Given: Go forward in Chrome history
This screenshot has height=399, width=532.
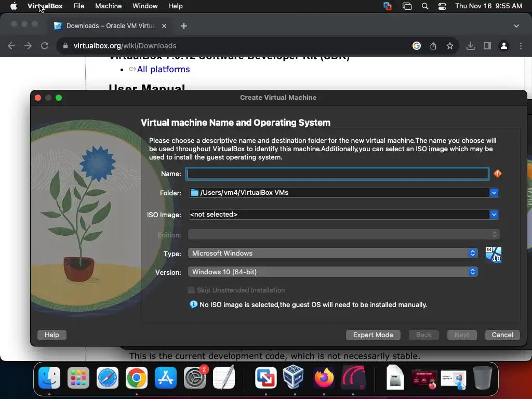Looking at the screenshot, I should [28, 46].
